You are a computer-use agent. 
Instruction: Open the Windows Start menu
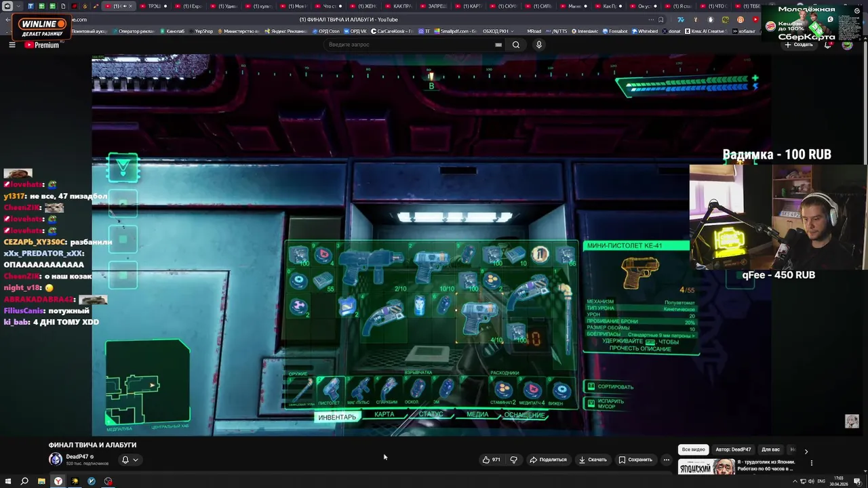8,481
